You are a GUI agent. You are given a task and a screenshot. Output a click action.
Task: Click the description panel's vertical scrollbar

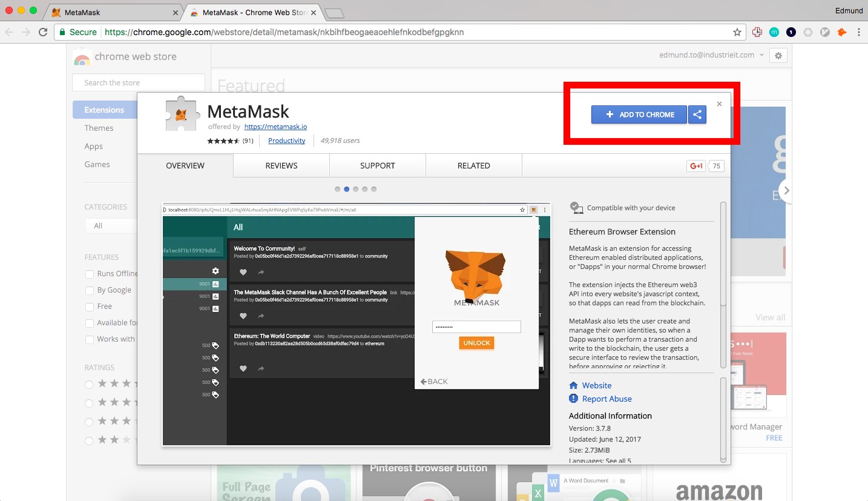(723, 285)
